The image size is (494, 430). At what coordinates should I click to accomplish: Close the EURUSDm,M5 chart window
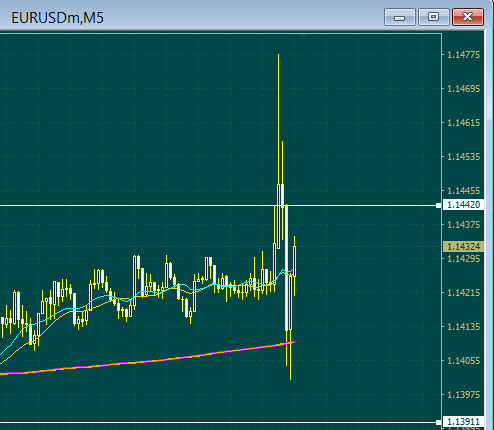(468, 17)
